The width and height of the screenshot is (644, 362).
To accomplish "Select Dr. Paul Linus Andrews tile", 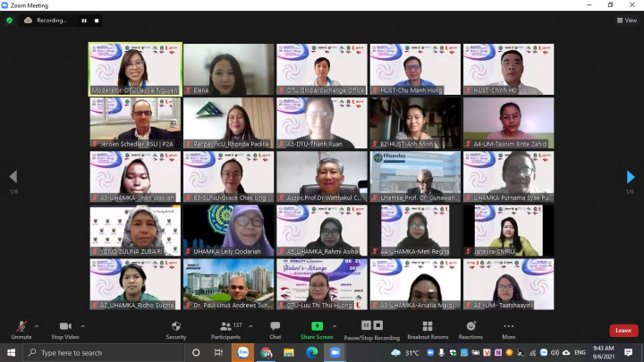I will click(228, 284).
